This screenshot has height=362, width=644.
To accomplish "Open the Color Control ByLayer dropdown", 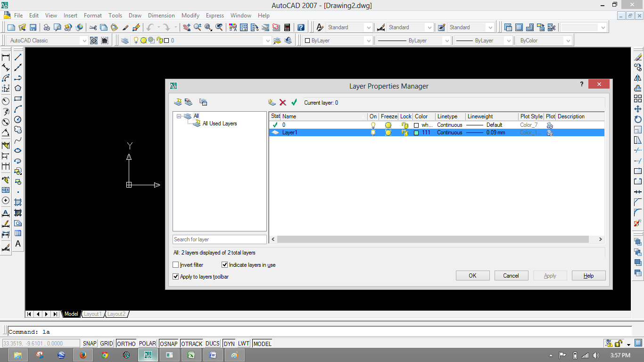I will (368, 41).
